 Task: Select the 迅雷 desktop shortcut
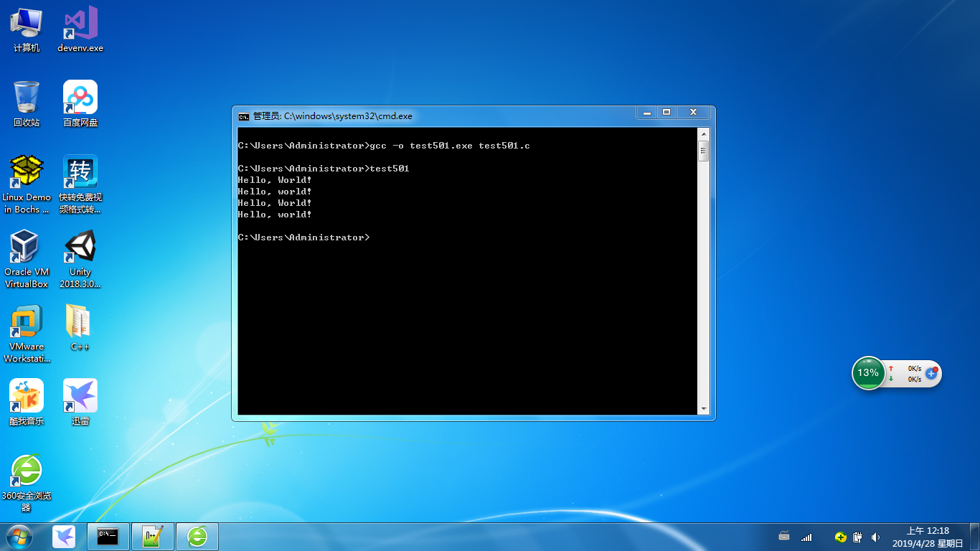80,403
